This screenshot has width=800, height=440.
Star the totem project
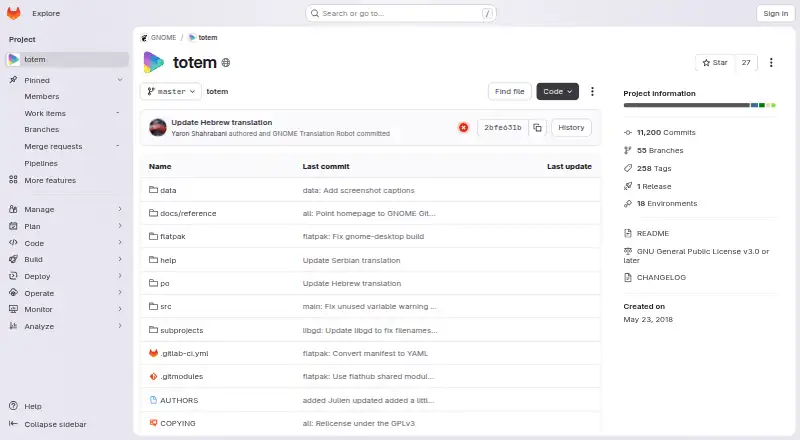tap(715, 62)
